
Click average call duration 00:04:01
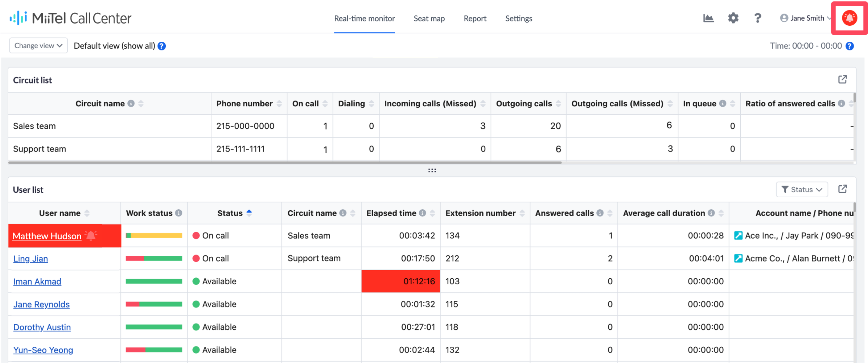tap(706, 259)
